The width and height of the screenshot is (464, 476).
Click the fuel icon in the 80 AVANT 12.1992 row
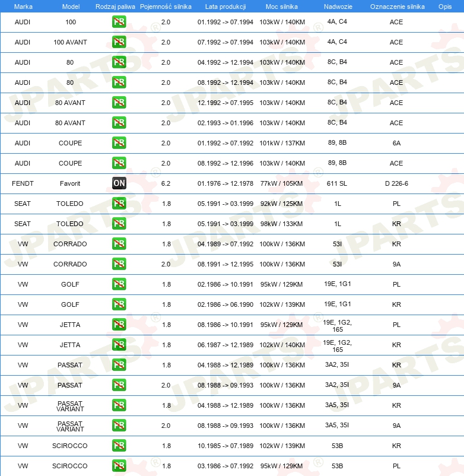pyautogui.click(x=119, y=103)
